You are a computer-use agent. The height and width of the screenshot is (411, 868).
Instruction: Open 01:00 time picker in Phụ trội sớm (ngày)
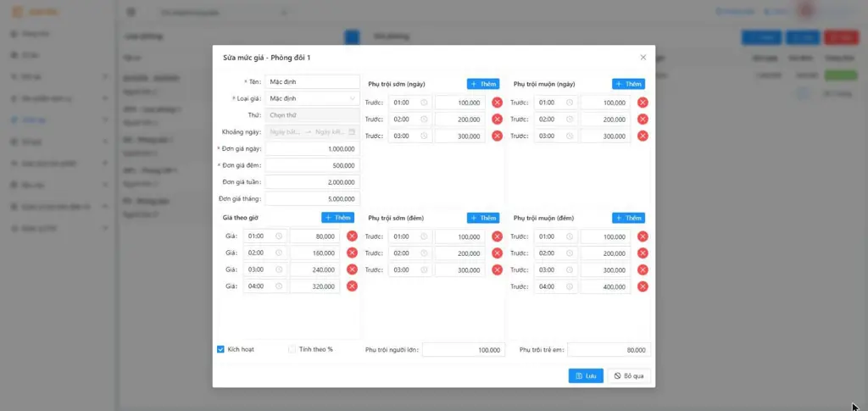[410, 103]
